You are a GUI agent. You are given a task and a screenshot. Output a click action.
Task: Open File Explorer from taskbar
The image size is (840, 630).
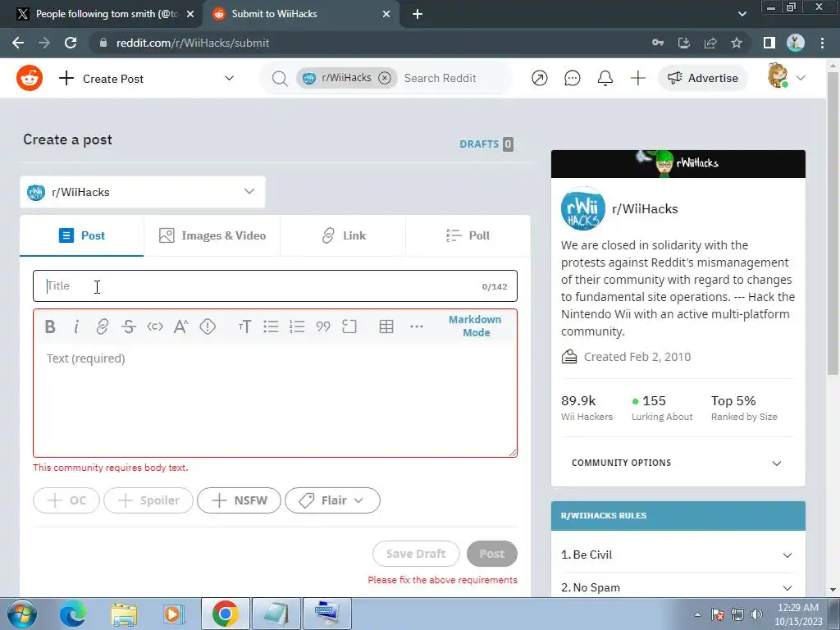pyautogui.click(x=125, y=614)
